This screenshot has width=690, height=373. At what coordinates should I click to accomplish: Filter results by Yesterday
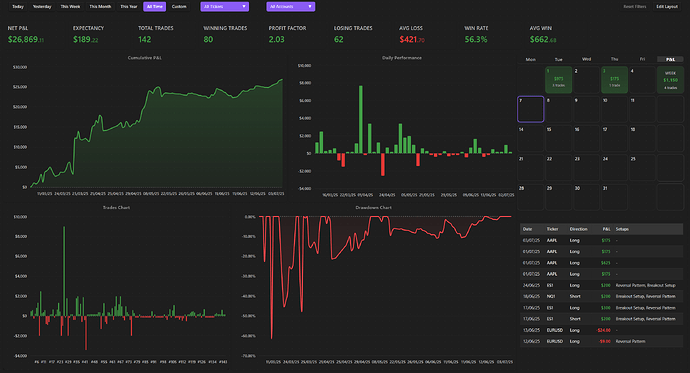42,7
